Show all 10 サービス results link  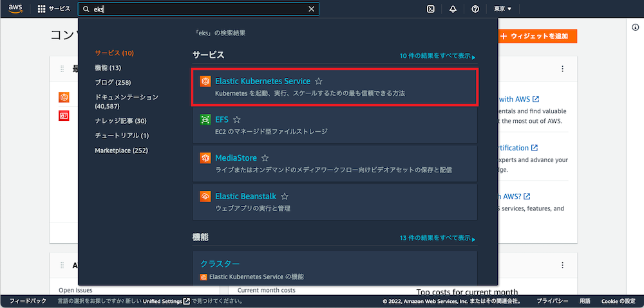pyautogui.click(x=438, y=56)
